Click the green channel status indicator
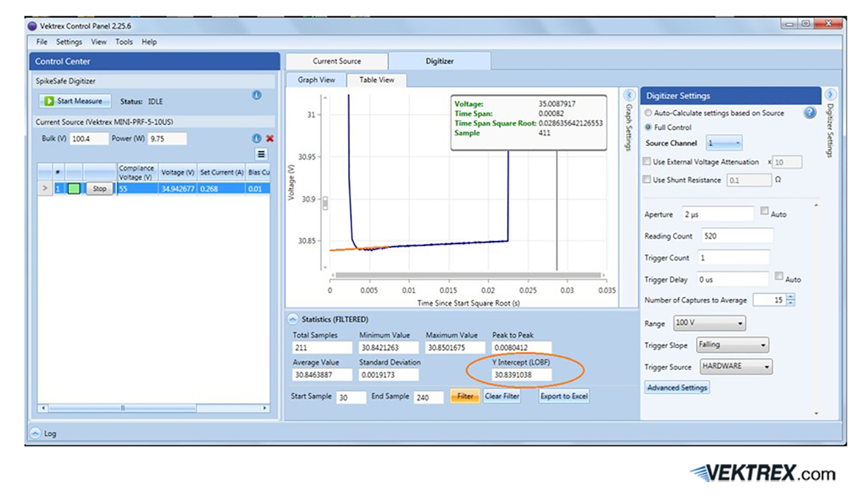This screenshot has width=868, height=502. [x=74, y=188]
